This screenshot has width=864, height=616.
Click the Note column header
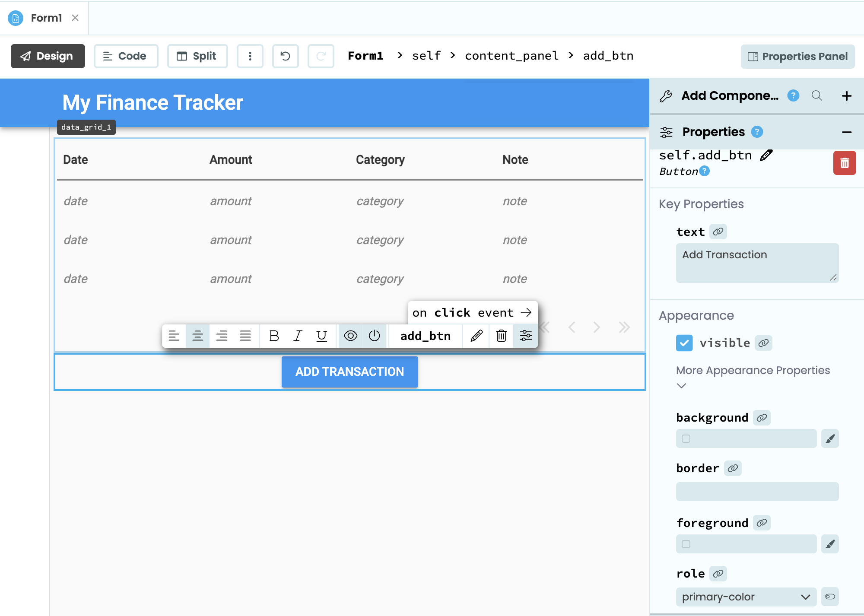pos(515,160)
